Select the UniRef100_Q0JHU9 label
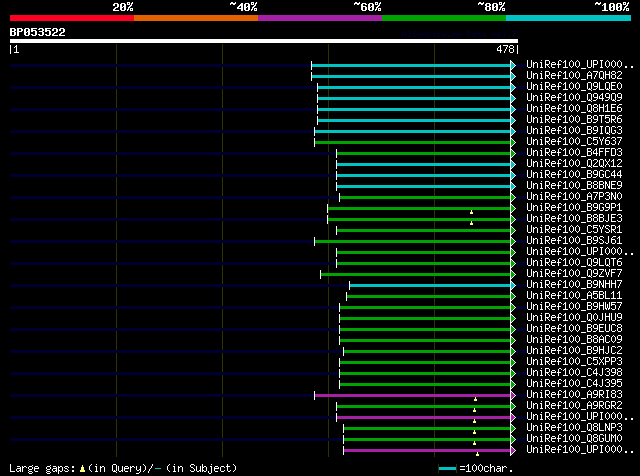640x476 pixels. pyautogui.click(x=574, y=318)
